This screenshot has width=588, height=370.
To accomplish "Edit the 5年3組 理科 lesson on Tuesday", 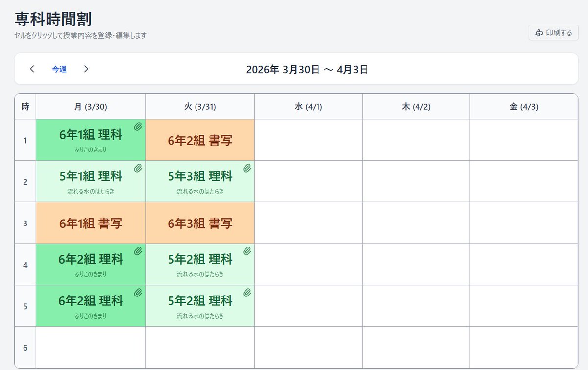I will coord(200,181).
